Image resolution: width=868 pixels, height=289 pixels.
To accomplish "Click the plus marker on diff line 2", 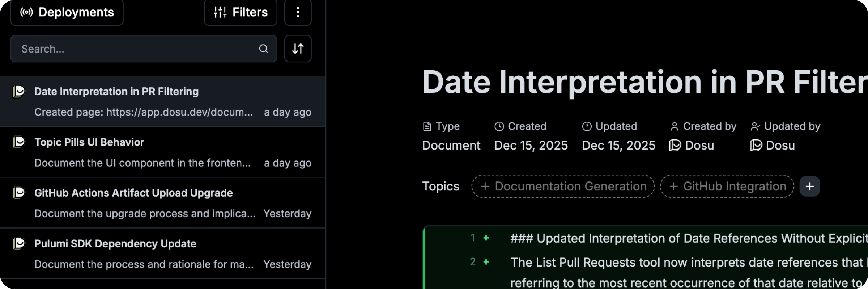I will coord(486,261).
